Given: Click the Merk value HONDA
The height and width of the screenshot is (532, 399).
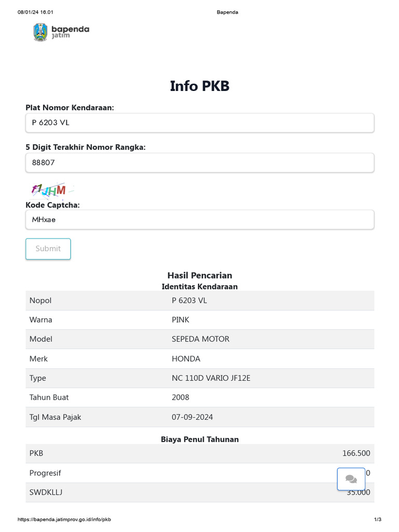Looking at the screenshot, I should pos(186,358).
